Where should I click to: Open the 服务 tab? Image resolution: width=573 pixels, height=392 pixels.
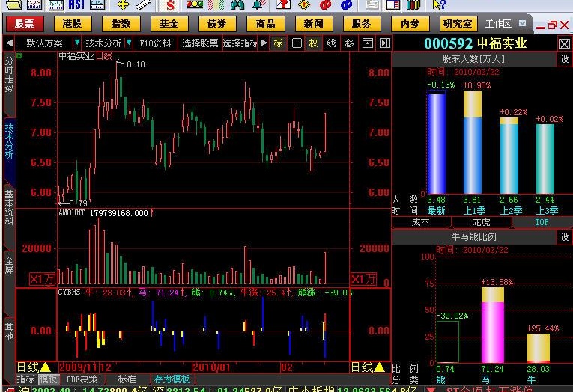[x=362, y=24]
